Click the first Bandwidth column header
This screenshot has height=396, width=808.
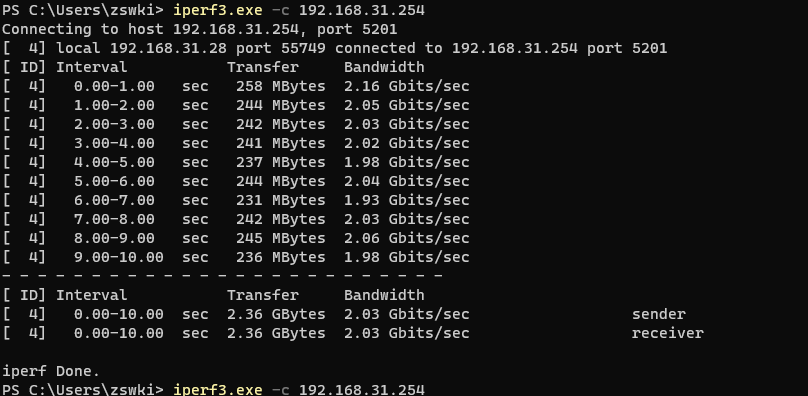384,67
